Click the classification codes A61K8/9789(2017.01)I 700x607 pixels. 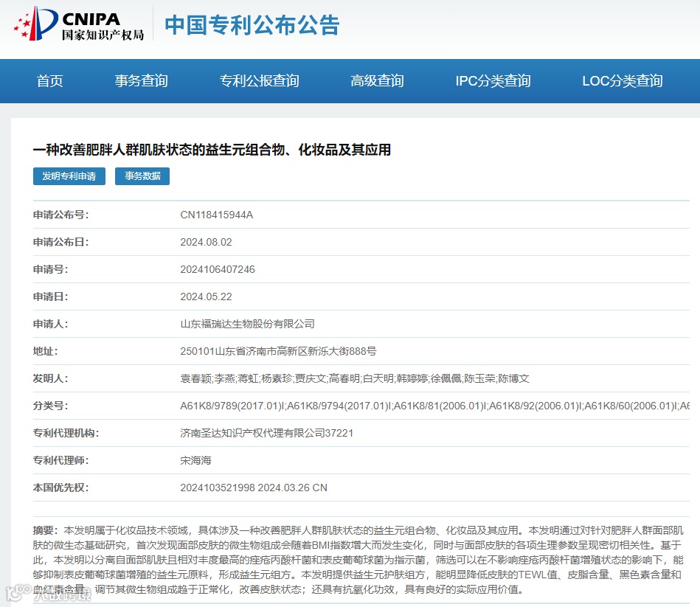[434, 405]
